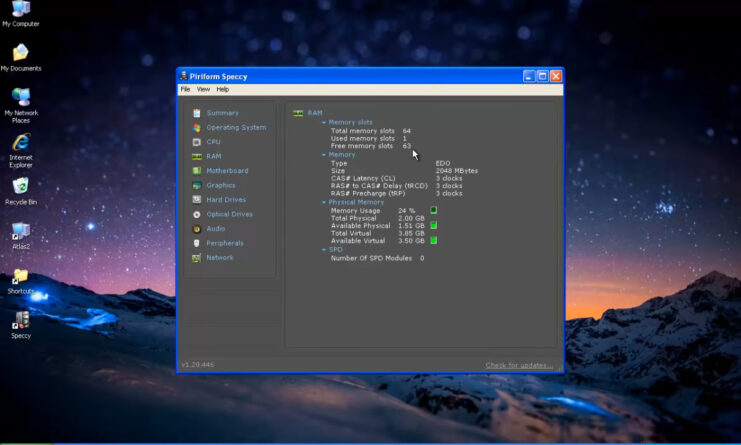Go to the Network section
The height and width of the screenshot is (445, 741).
(x=219, y=258)
